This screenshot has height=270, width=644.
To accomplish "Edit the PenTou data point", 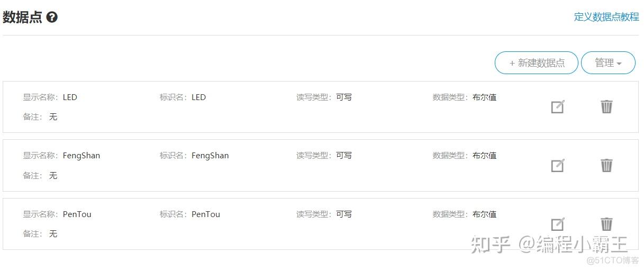I will click(x=557, y=224).
